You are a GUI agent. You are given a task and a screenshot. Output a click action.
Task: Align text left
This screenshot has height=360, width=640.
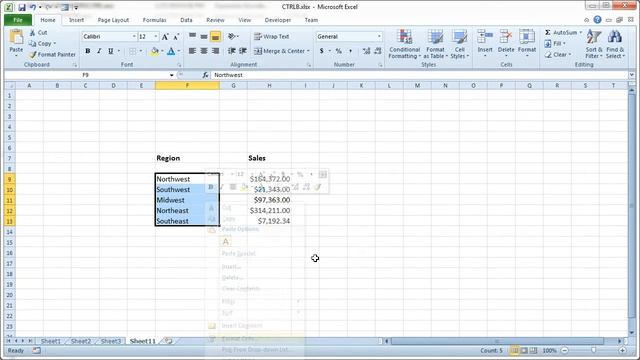[192, 51]
